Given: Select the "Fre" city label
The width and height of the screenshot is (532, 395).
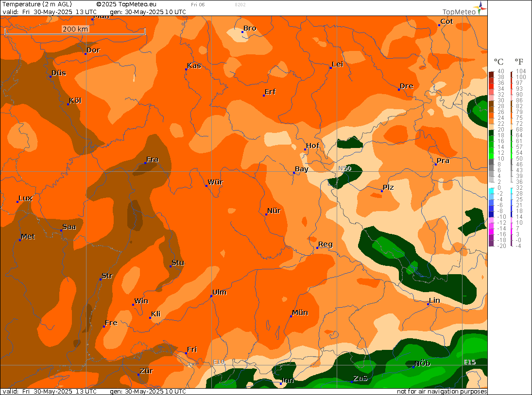Looking at the screenshot, I should (111, 323).
